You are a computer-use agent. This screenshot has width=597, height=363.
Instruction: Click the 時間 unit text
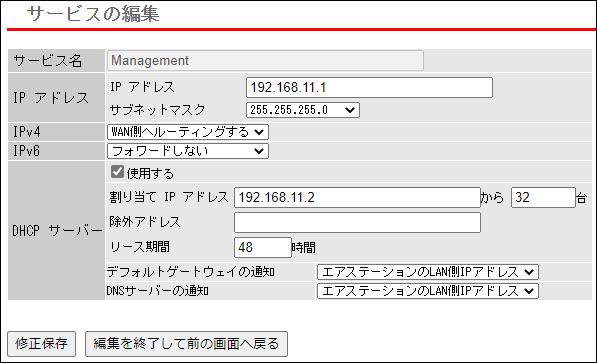click(304, 248)
